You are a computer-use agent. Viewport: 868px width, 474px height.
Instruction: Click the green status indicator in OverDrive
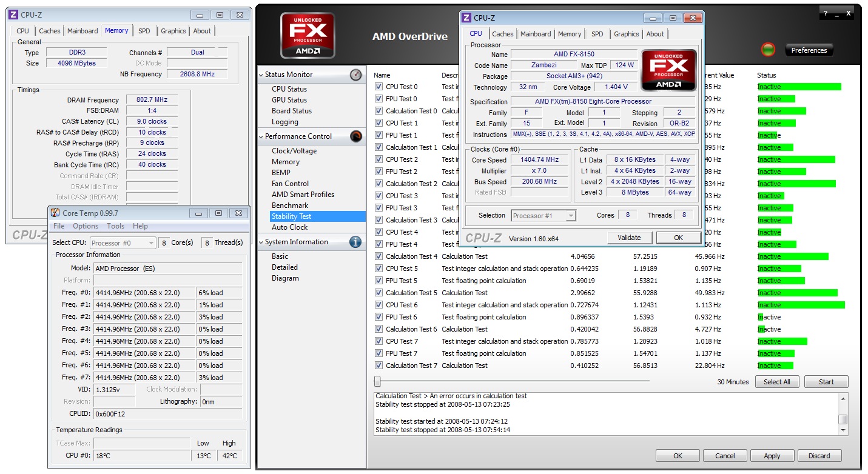point(768,50)
